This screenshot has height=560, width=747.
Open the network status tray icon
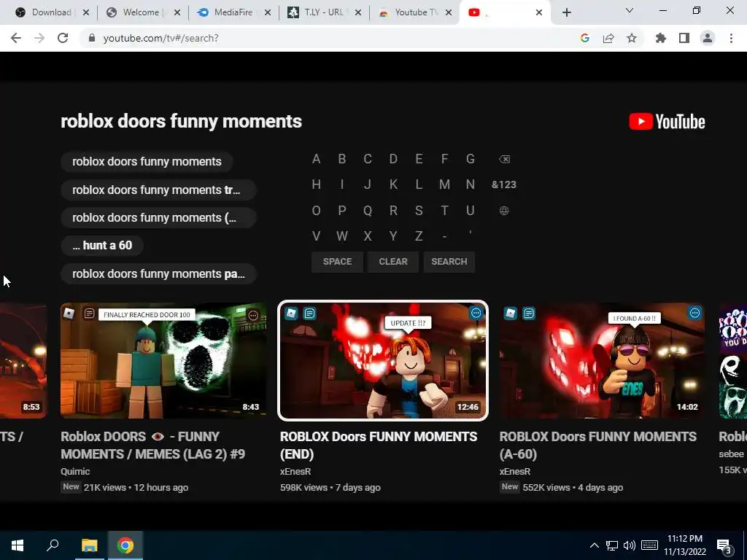(612, 545)
